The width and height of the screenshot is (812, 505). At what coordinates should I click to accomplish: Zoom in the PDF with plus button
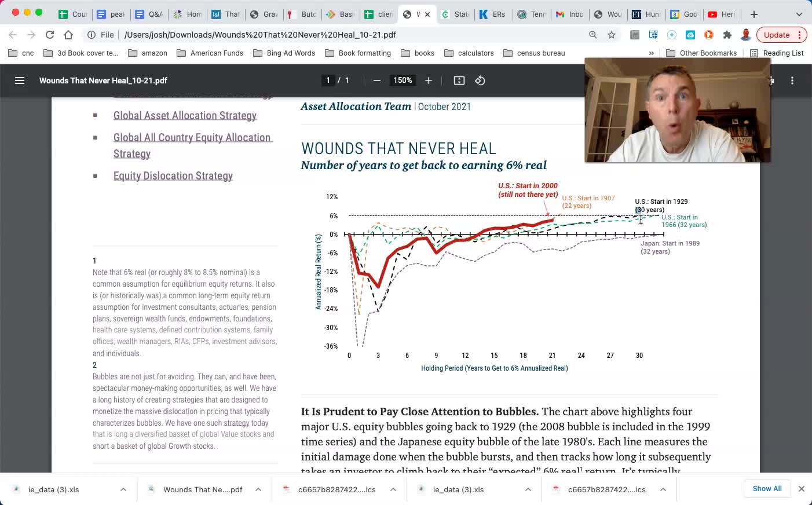429,80
